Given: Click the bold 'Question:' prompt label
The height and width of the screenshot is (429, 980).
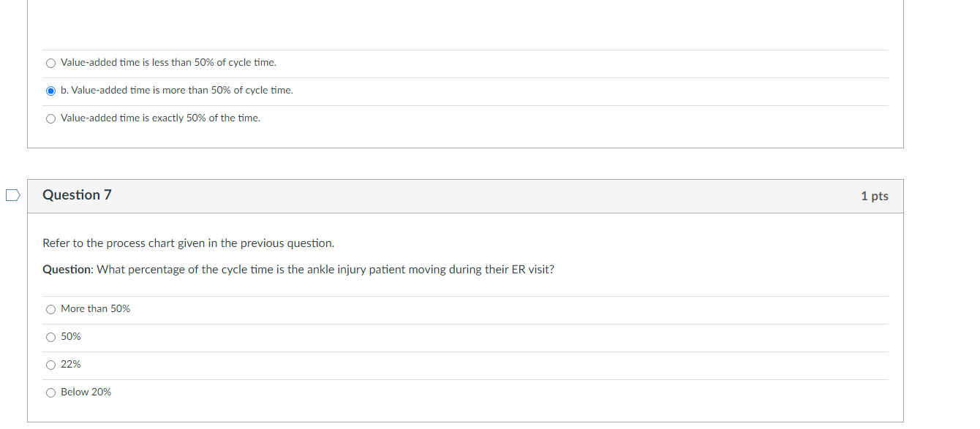Looking at the screenshot, I should pyautogui.click(x=67, y=270).
